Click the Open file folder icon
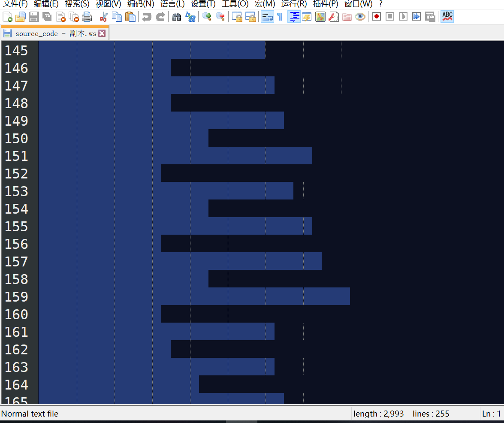 pos(20,17)
